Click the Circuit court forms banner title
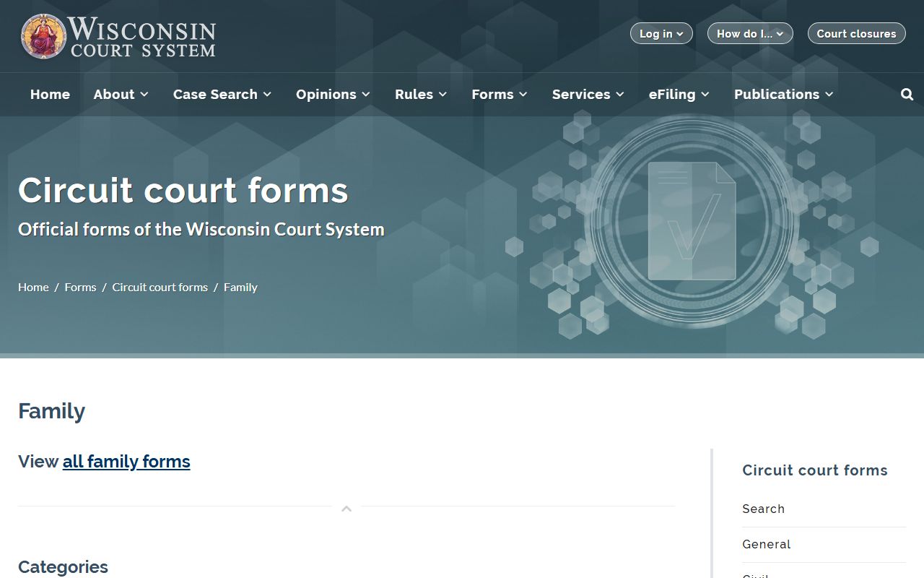Image resolution: width=924 pixels, height=578 pixels. pos(183,190)
